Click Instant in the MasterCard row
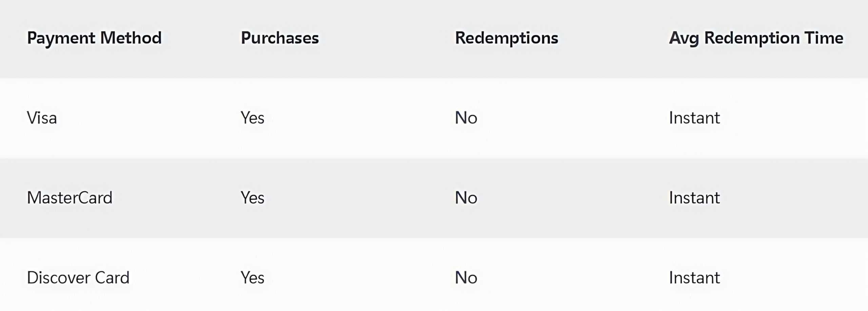Image resolution: width=868 pixels, height=311 pixels. [694, 198]
